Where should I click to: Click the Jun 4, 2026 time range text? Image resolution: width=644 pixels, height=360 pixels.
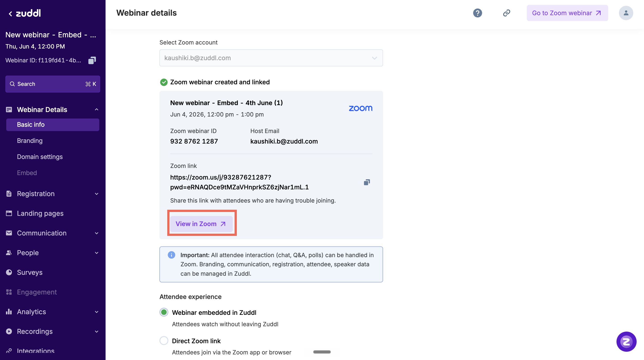click(217, 114)
